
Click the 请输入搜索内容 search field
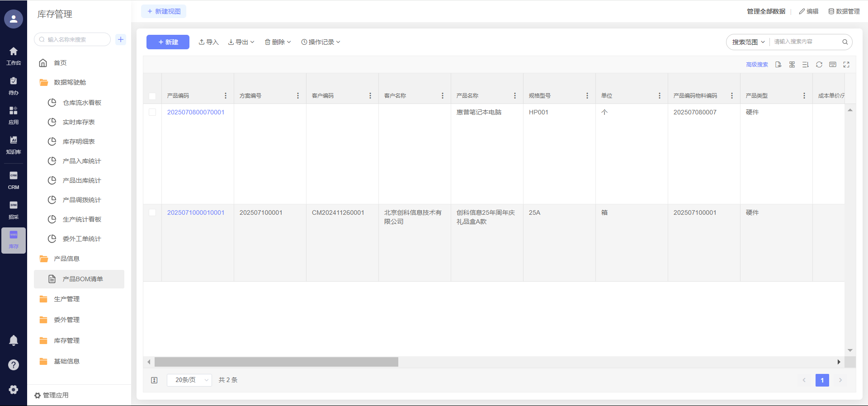[x=805, y=42]
